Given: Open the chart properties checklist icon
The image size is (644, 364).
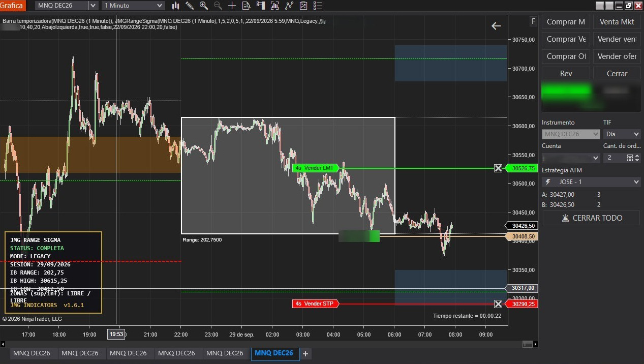Looking at the screenshot, I should coord(303,6).
